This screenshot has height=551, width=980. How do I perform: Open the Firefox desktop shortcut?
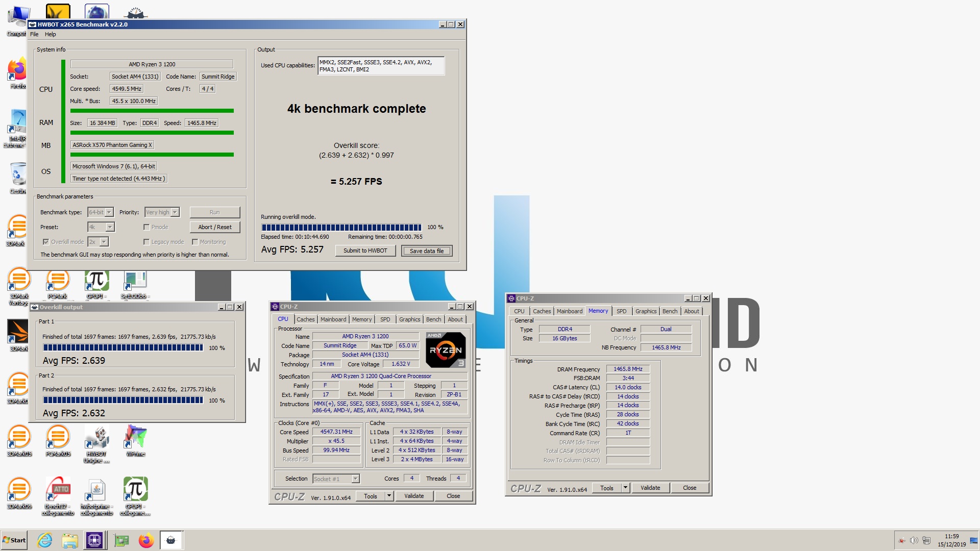pyautogui.click(x=17, y=74)
